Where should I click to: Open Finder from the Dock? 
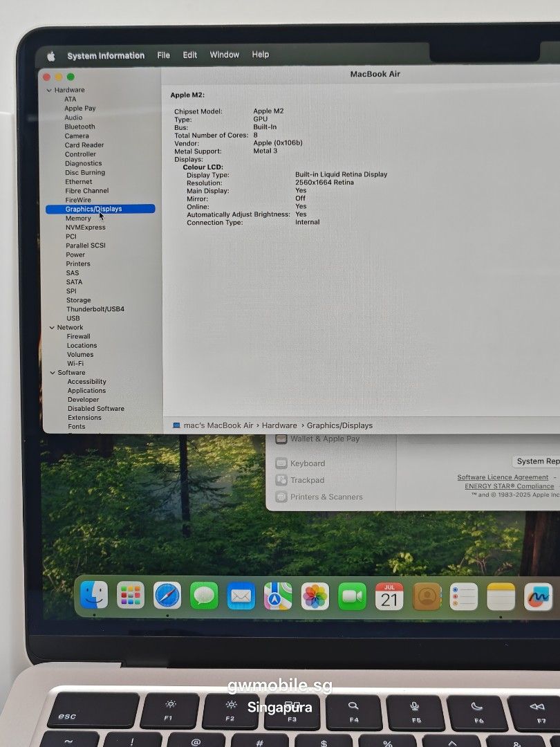(x=94, y=595)
